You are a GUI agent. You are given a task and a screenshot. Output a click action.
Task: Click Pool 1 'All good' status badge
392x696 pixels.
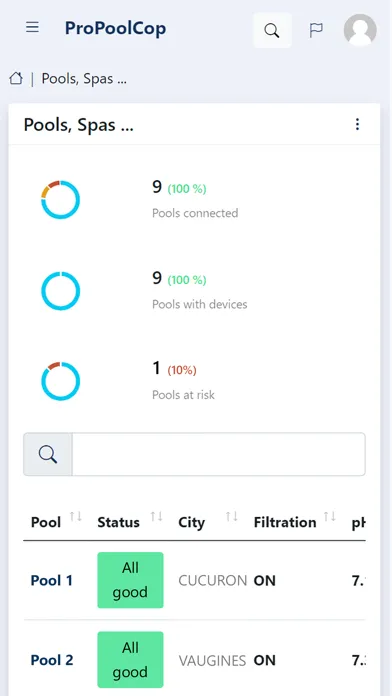[131, 580]
